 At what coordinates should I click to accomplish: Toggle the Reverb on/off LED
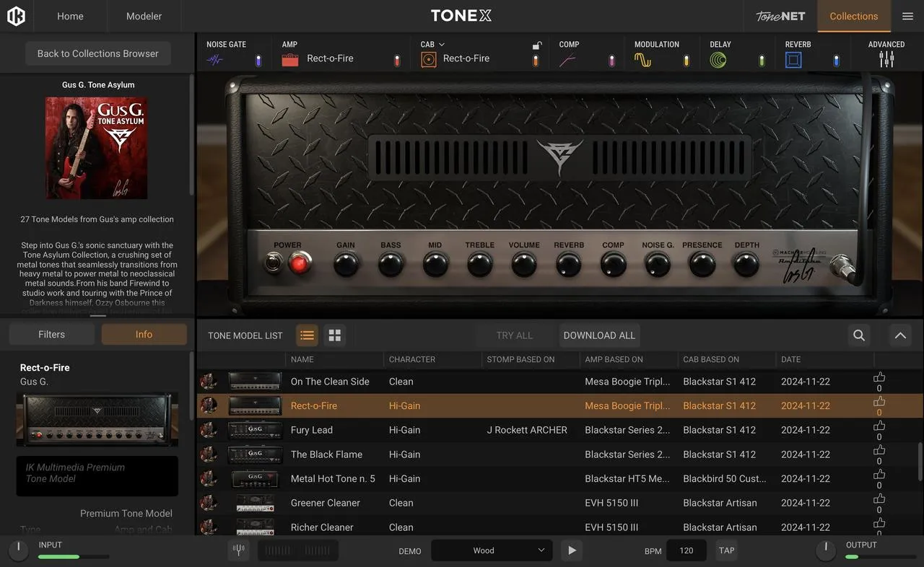pyautogui.click(x=837, y=61)
